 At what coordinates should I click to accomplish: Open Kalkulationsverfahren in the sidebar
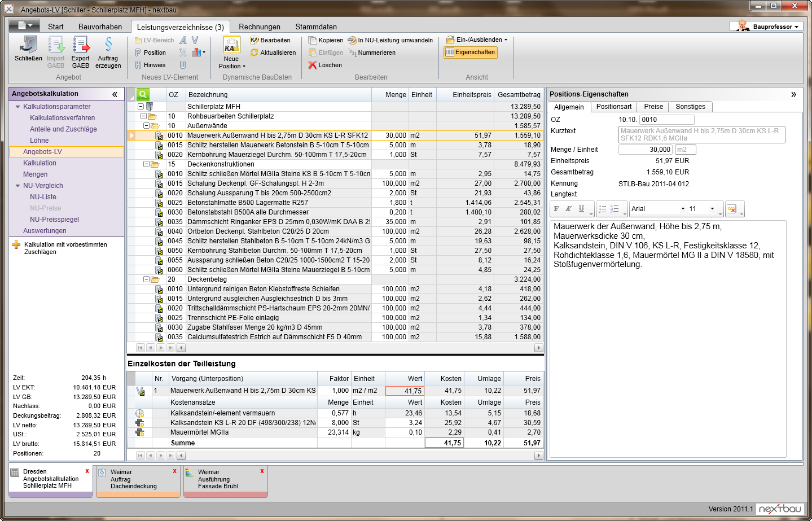[63, 118]
